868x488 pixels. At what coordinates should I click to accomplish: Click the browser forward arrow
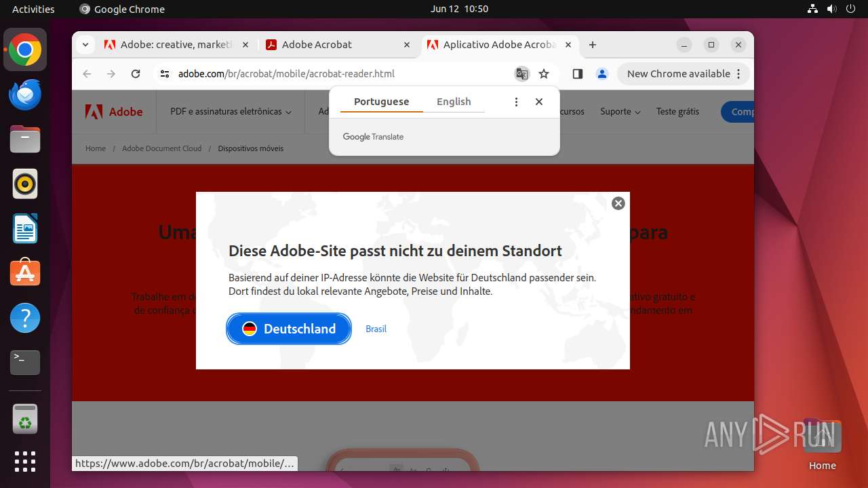111,74
